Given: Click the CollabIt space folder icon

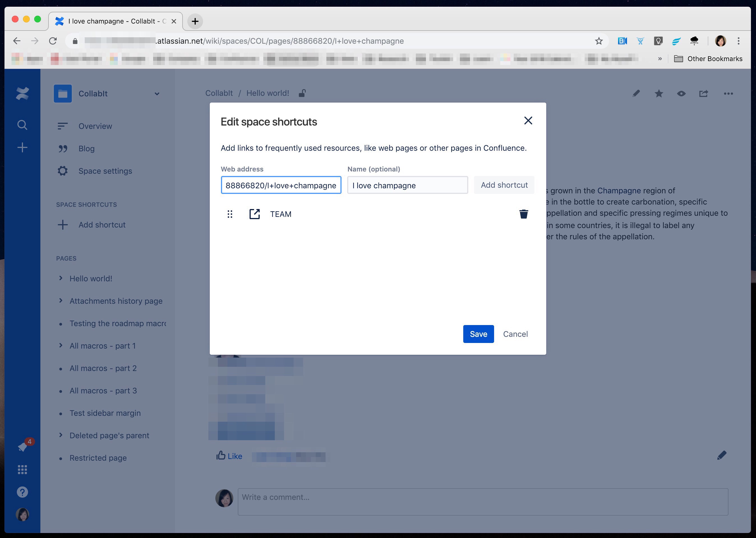Looking at the screenshot, I should [x=63, y=94].
